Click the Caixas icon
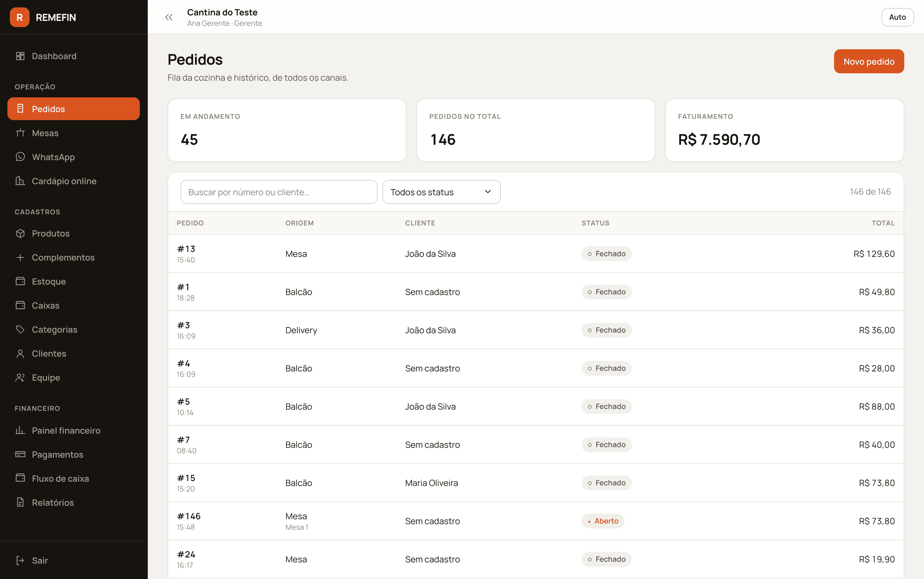The height and width of the screenshot is (579, 924). [20, 305]
